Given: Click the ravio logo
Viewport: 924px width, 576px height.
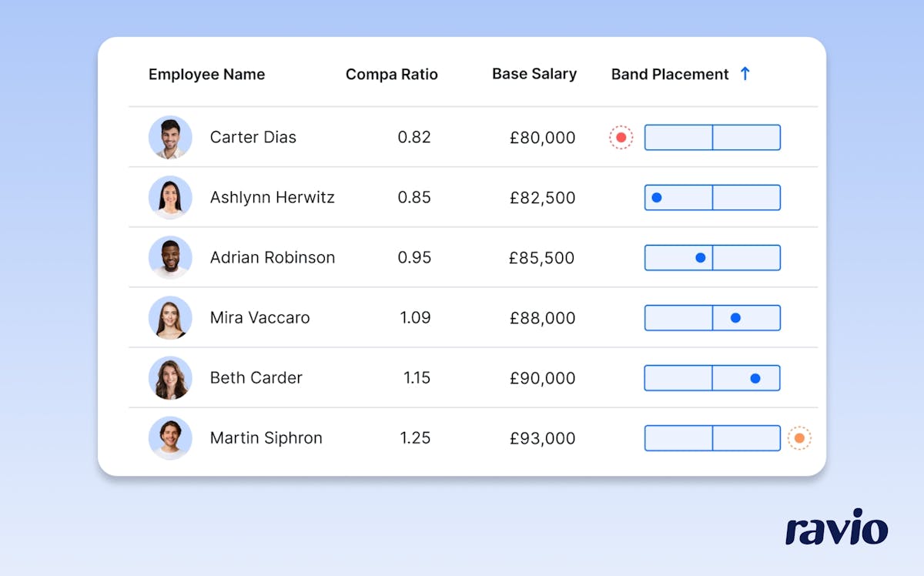Looking at the screenshot, I should click(835, 528).
